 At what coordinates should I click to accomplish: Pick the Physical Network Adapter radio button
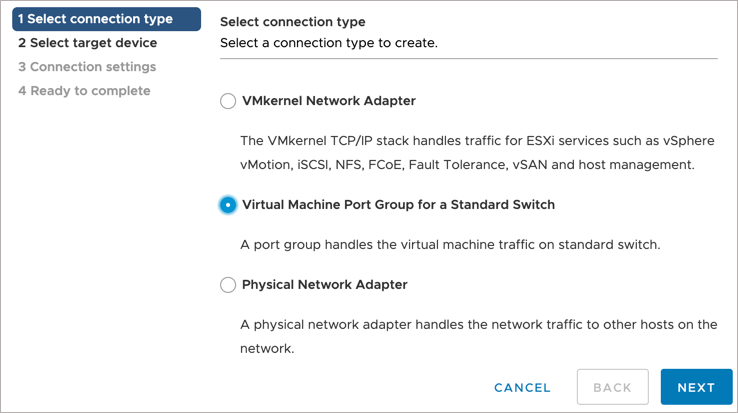(228, 285)
